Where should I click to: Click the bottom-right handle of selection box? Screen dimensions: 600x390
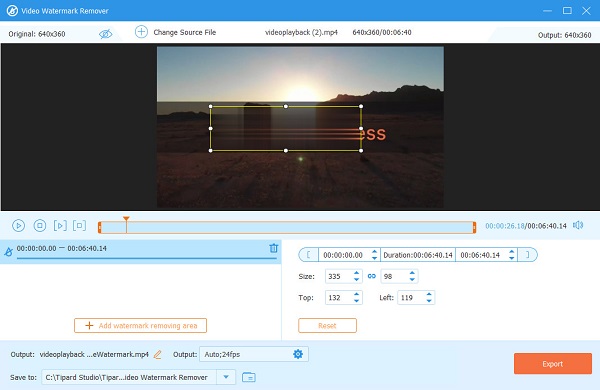point(361,150)
